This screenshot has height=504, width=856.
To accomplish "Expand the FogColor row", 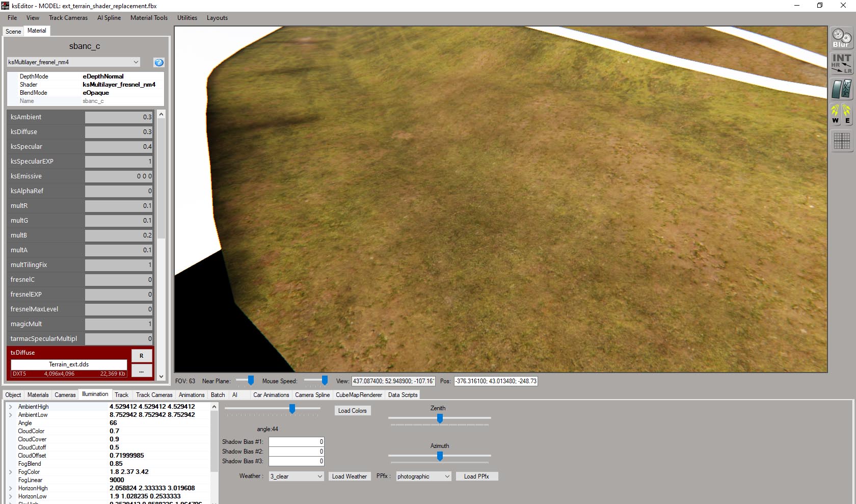I will 10,472.
